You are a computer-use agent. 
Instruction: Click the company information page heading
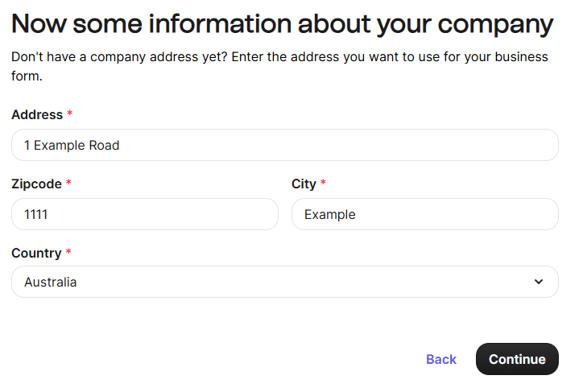click(x=283, y=23)
